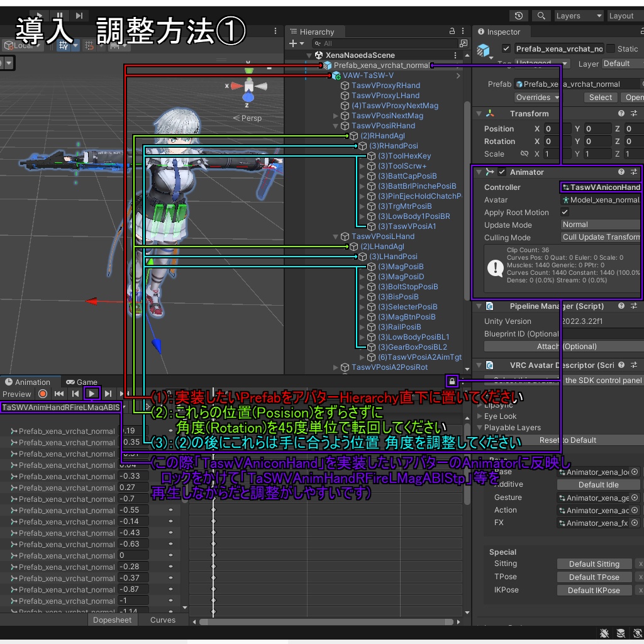Expand the TaswVPosiA2PosiRot node
This screenshot has height=644, width=644.
[336, 367]
